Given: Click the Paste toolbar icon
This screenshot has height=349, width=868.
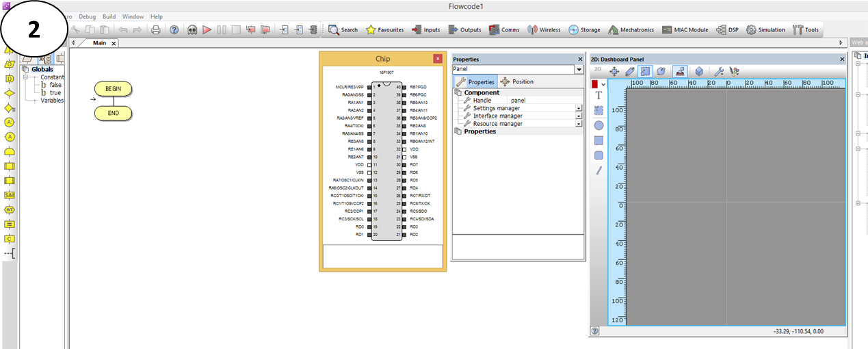Looking at the screenshot, I should [105, 30].
